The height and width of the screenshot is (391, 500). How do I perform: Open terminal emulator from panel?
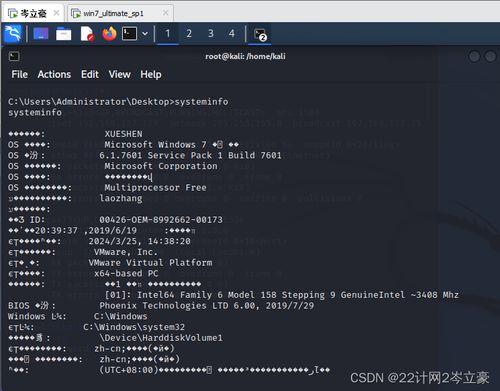(x=129, y=34)
